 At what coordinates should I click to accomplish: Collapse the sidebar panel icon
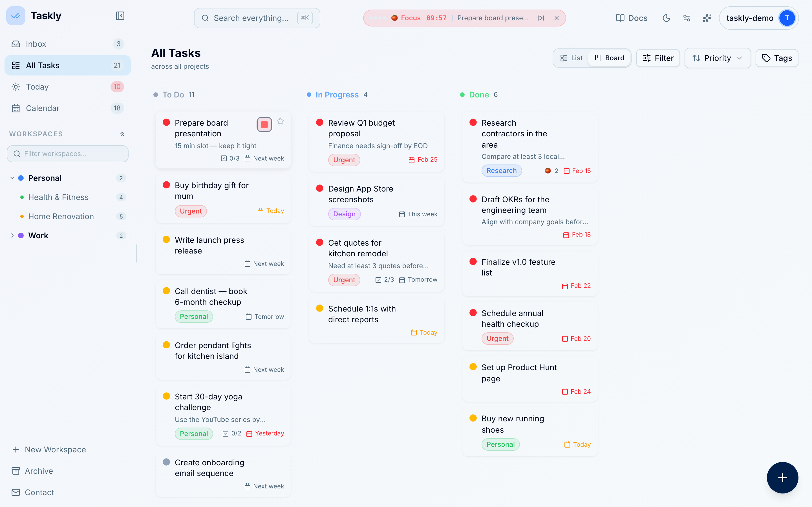(x=120, y=16)
